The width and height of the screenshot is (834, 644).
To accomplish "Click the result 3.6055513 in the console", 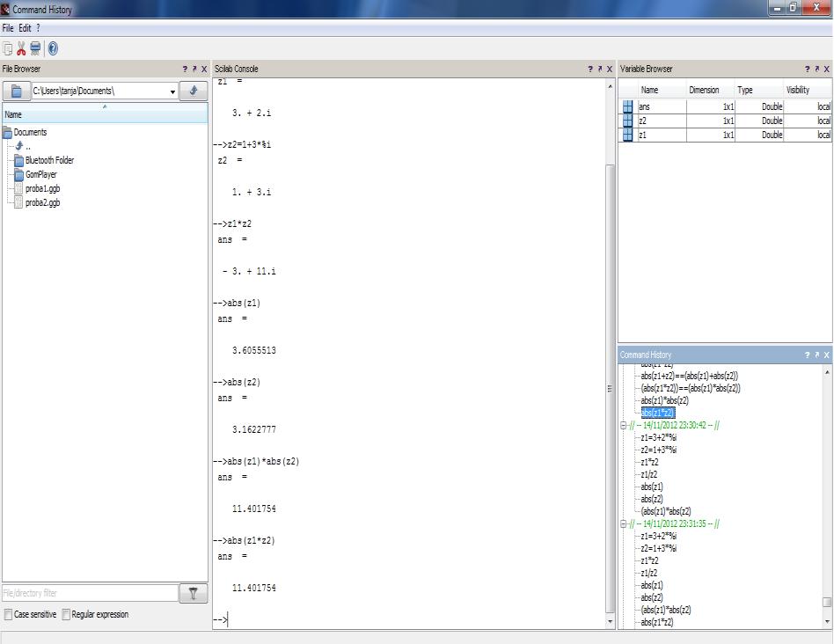I will [254, 350].
